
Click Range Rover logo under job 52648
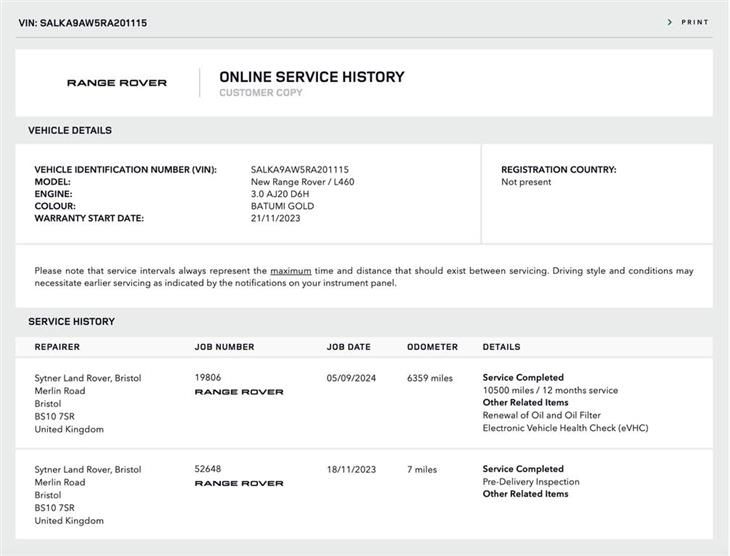click(239, 483)
